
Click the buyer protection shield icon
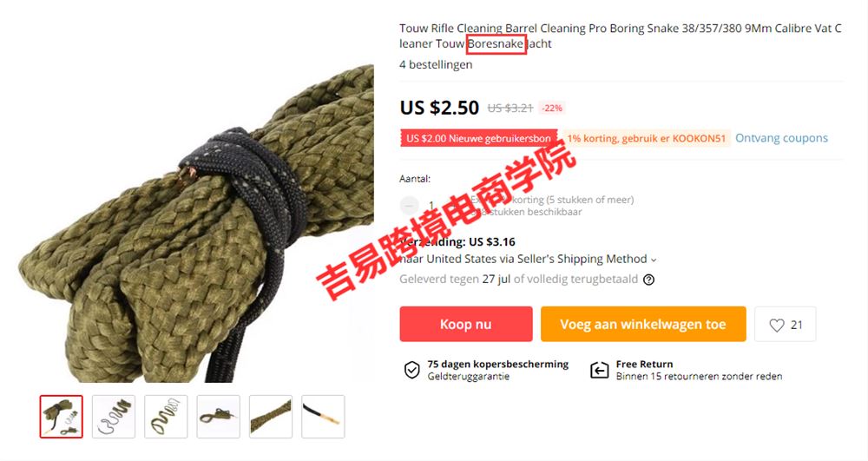(x=411, y=370)
